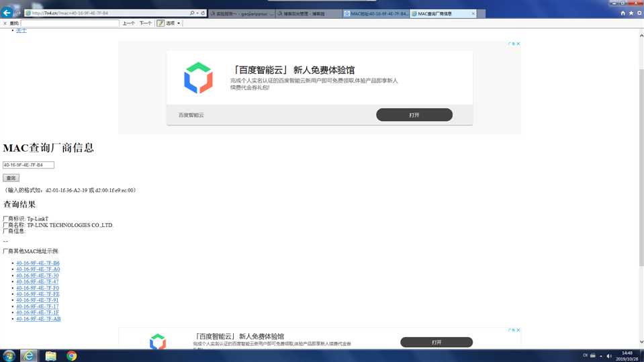This screenshot has width=644, height=362.
Task: Click scrollbar down arrow
Action: (641, 341)
